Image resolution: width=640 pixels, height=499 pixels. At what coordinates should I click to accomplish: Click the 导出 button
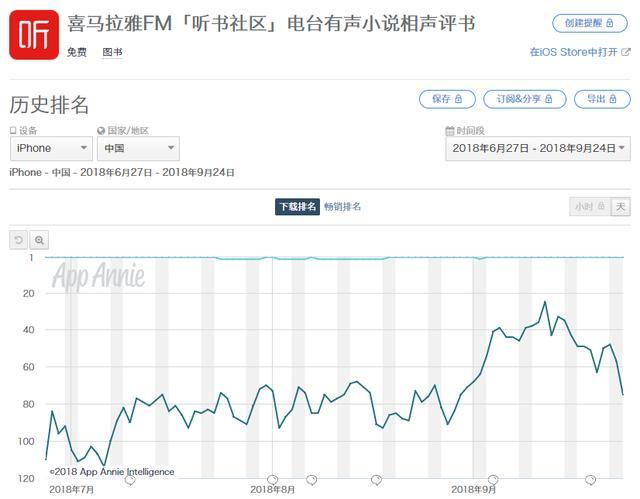point(602,99)
